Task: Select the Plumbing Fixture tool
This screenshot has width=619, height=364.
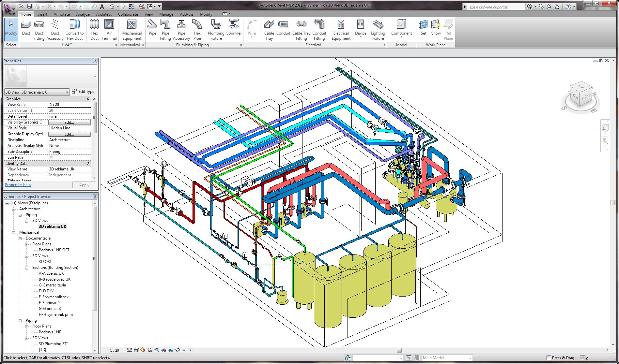Action: coord(216,29)
